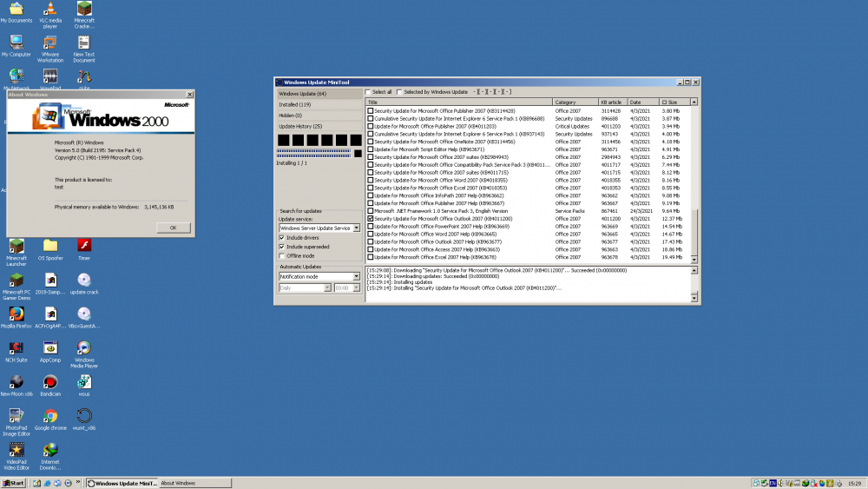Uncheck Include superseded option
The height and width of the screenshot is (489, 868).
pos(282,247)
